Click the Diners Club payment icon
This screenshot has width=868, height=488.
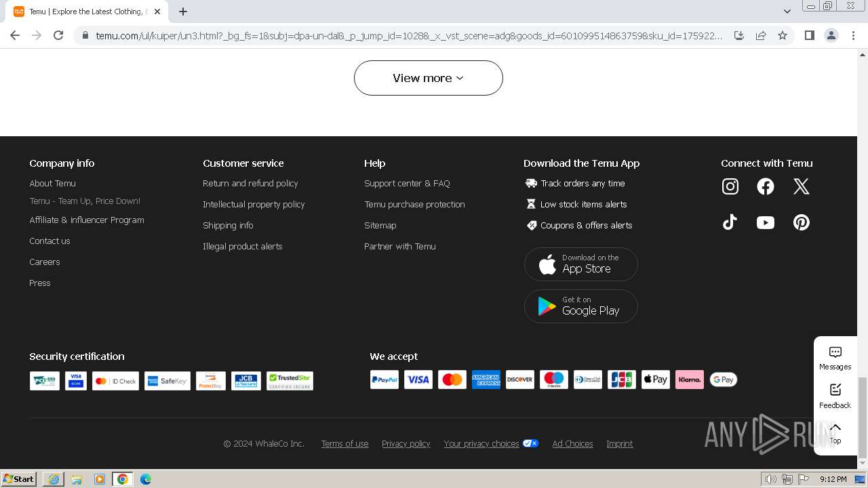point(588,380)
